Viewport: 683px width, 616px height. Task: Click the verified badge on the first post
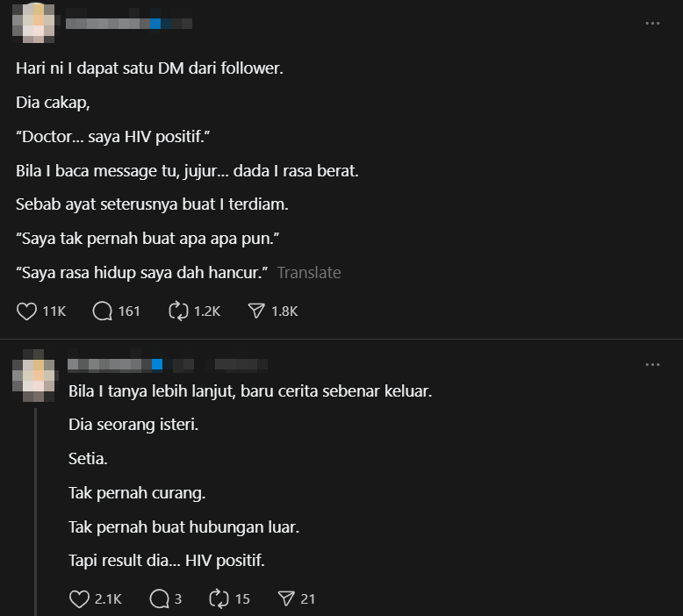coord(155,24)
